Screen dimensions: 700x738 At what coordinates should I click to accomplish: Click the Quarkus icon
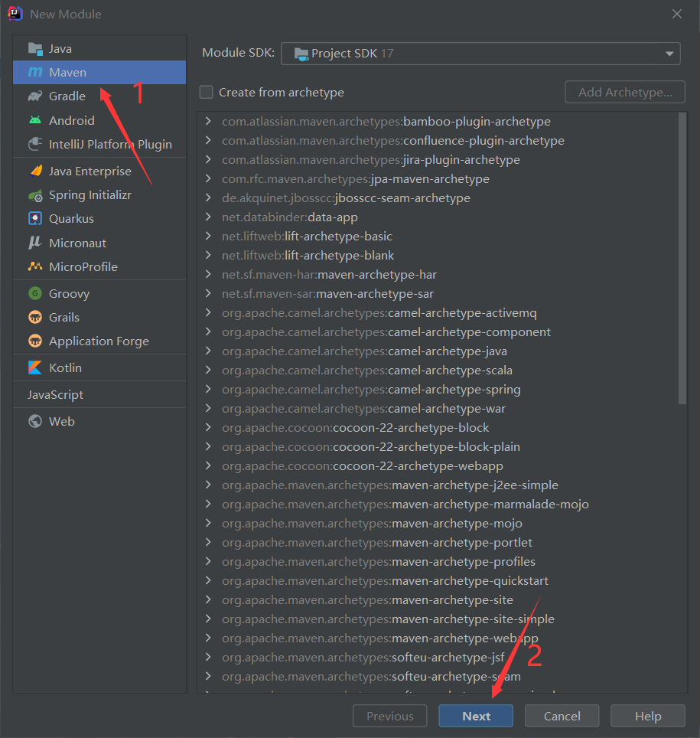point(35,218)
